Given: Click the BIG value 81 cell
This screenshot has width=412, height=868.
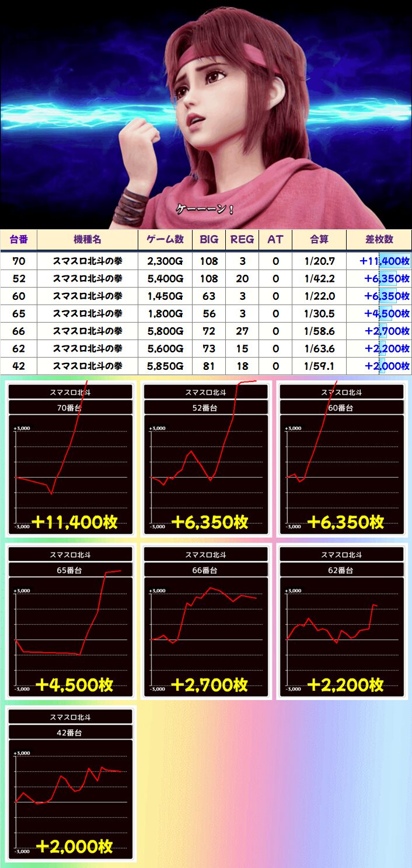Looking at the screenshot, I should [x=209, y=366].
